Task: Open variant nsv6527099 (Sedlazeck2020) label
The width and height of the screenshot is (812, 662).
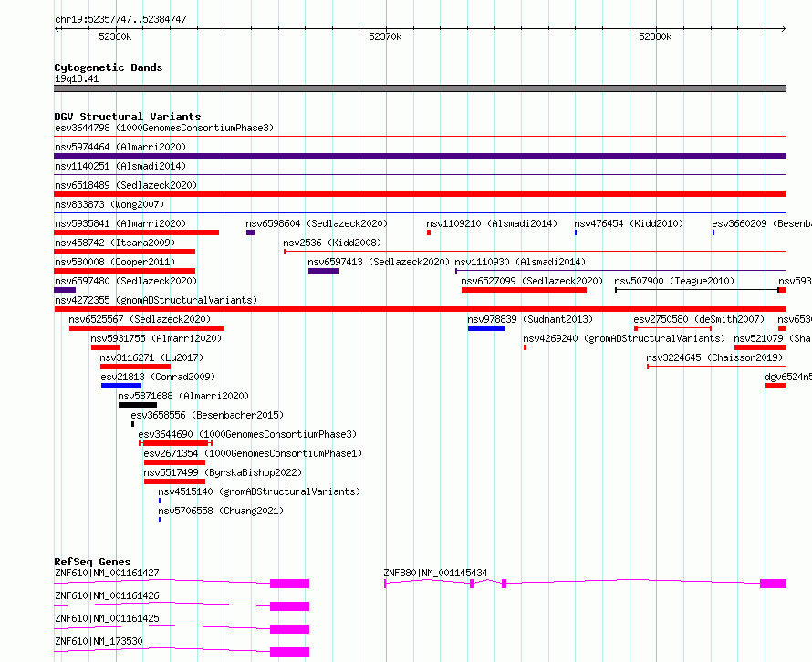Action: [532, 281]
